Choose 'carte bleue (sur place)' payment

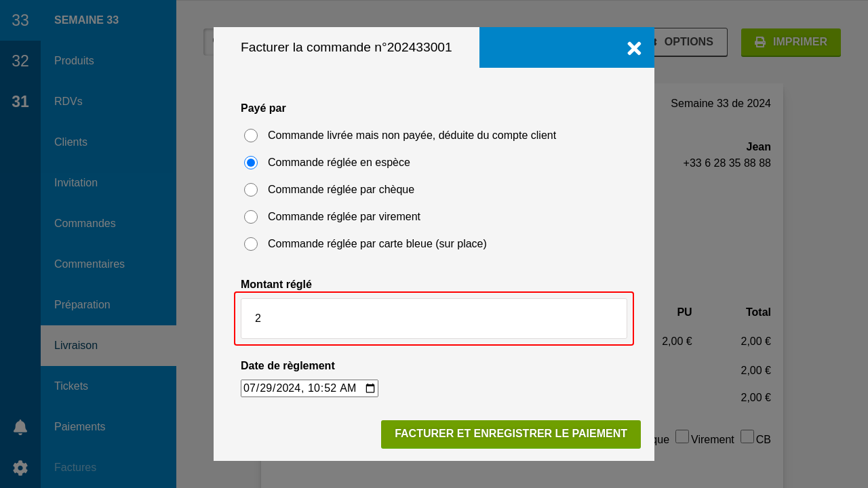click(x=251, y=244)
